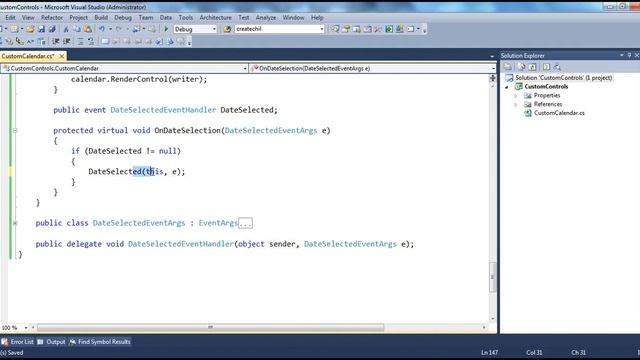This screenshot has height=360, width=640.
Task: Open the Tools menu
Action: tap(185, 18)
